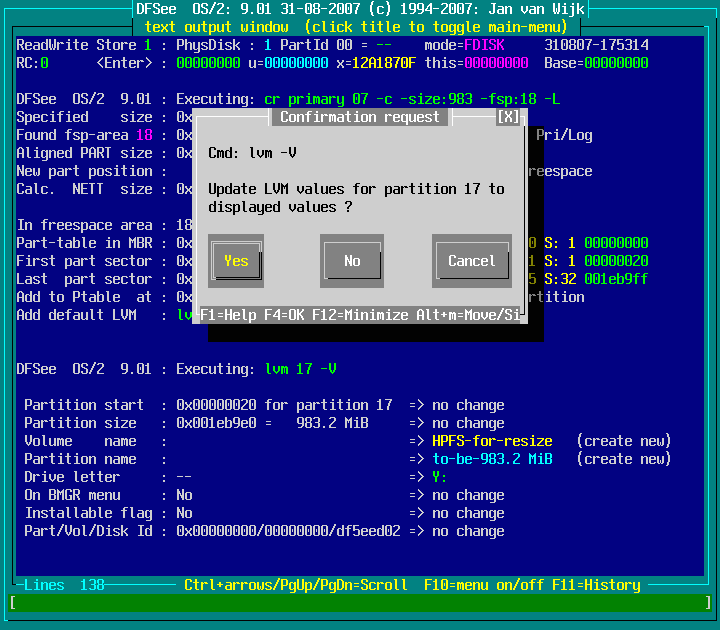Cancel the confirmation request
Viewport: 720px width, 630px height.
pos(471,261)
